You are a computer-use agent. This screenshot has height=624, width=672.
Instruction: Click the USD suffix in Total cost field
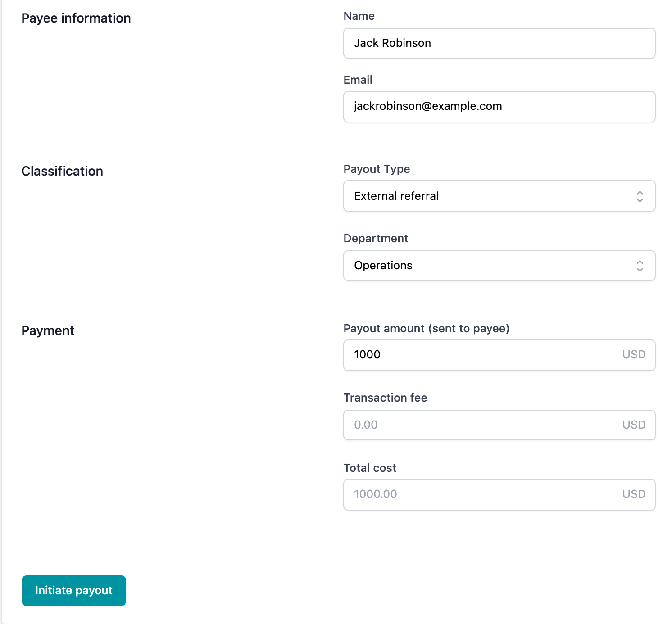click(634, 494)
